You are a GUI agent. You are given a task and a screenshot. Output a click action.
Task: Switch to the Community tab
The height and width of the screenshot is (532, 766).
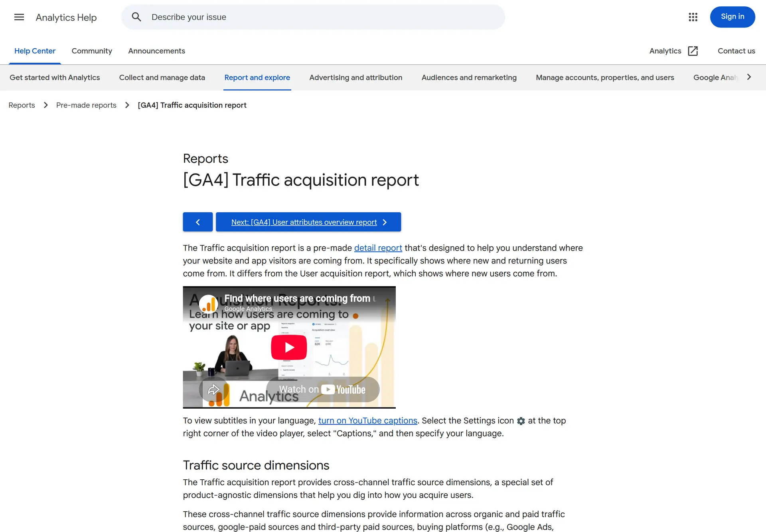(x=92, y=51)
